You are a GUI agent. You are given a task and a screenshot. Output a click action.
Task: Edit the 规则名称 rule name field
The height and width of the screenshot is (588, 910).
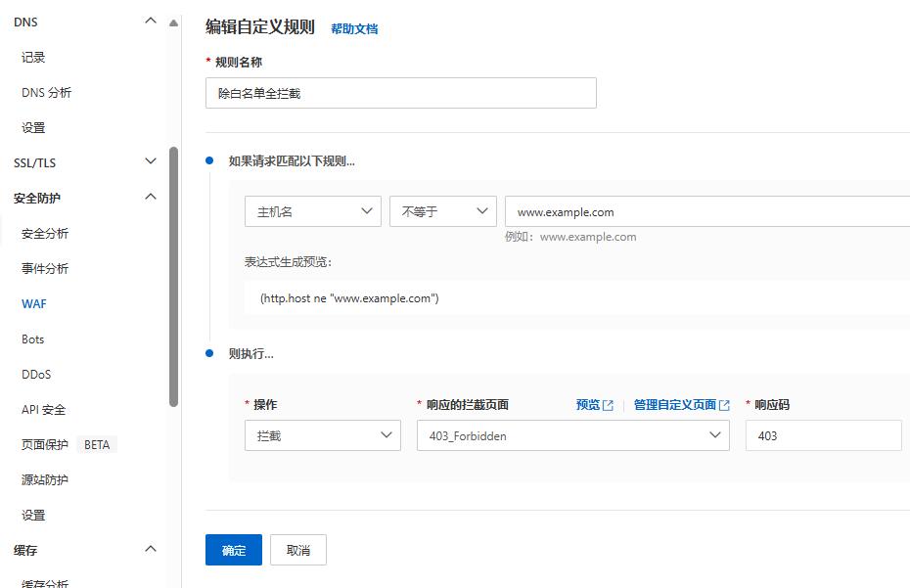tap(401, 92)
